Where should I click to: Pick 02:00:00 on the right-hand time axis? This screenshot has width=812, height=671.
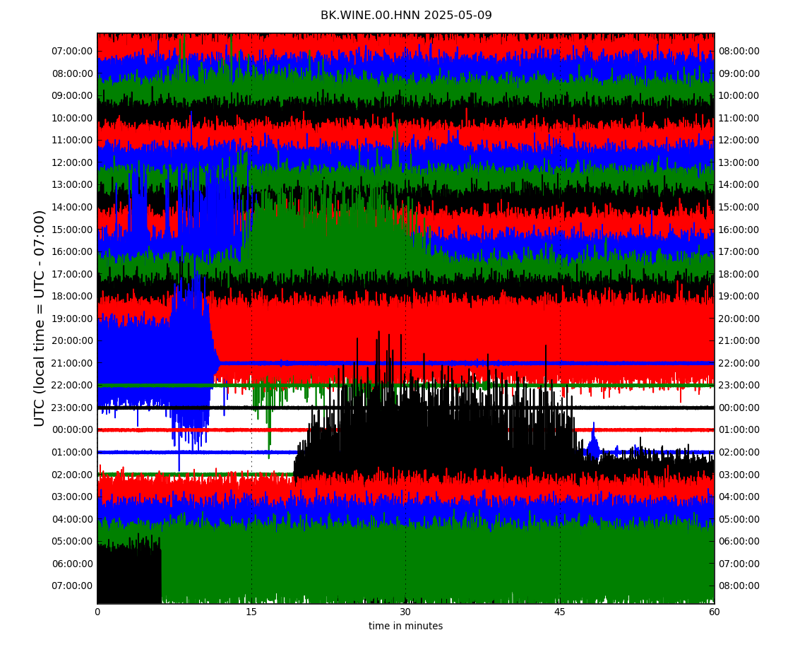[x=739, y=452]
